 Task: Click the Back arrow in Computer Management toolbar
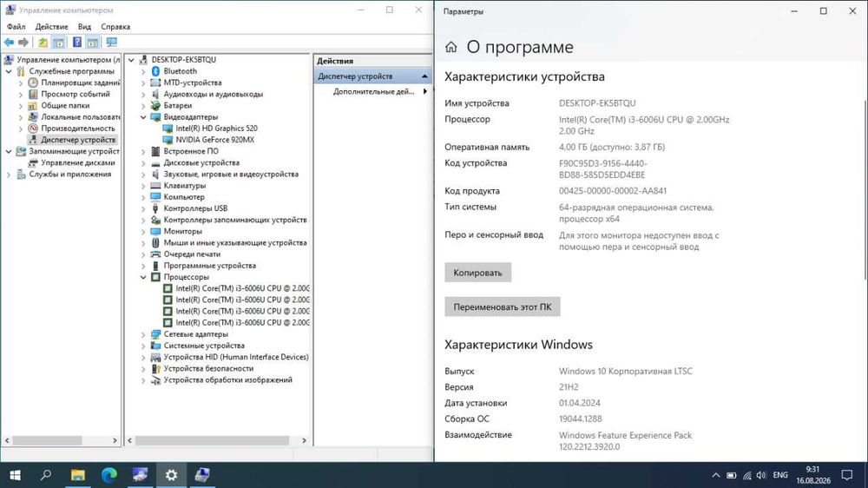click(9, 42)
